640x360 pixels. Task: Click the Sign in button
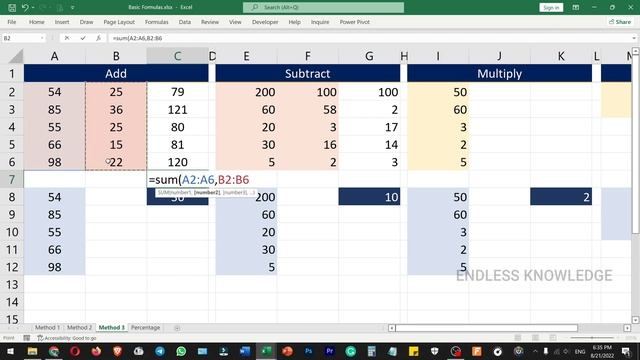click(x=551, y=7)
